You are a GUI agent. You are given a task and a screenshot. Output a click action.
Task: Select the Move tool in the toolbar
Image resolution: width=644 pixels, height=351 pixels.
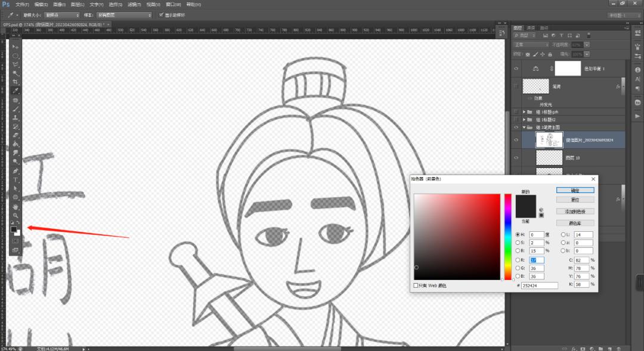click(16, 46)
